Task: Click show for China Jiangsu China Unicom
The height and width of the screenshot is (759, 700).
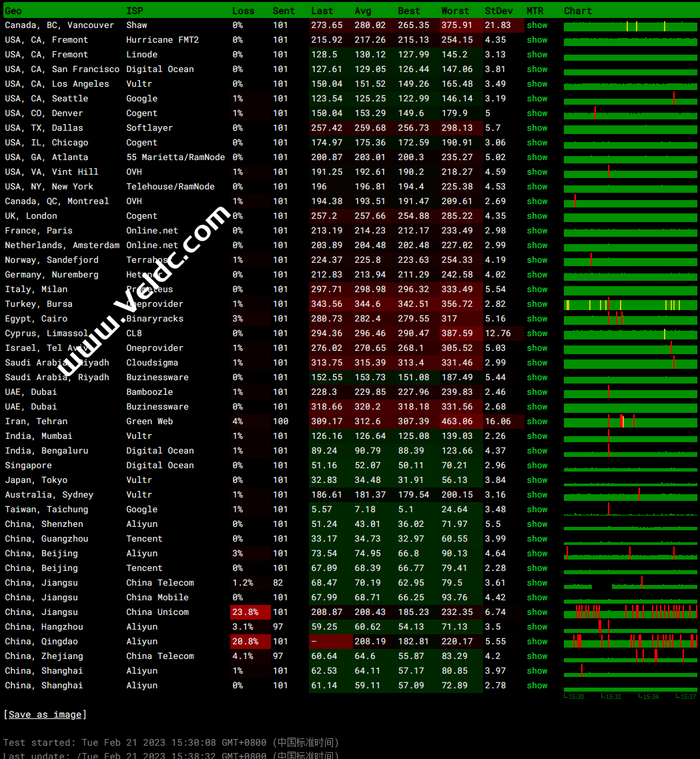Action: pos(537,612)
